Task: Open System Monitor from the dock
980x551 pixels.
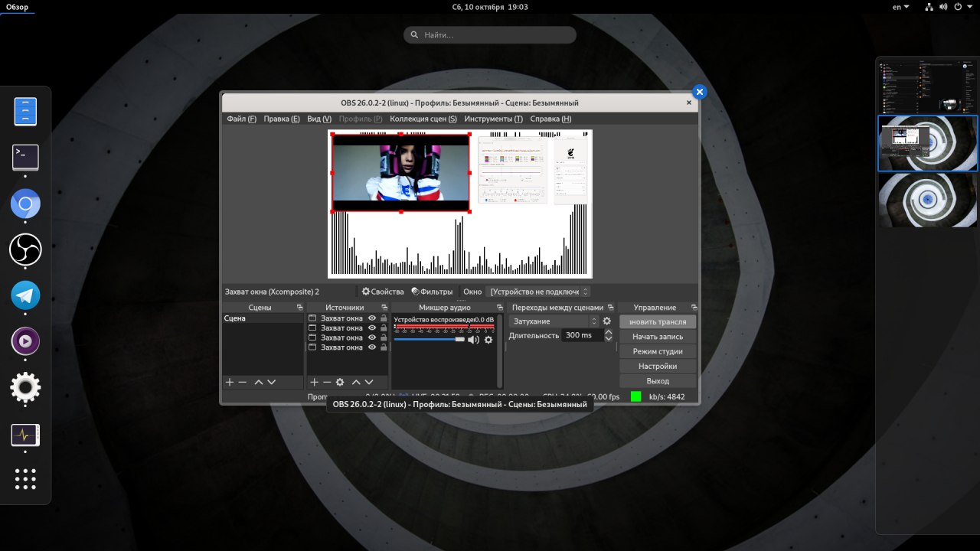Action: pyautogui.click(x=25, y=435)
